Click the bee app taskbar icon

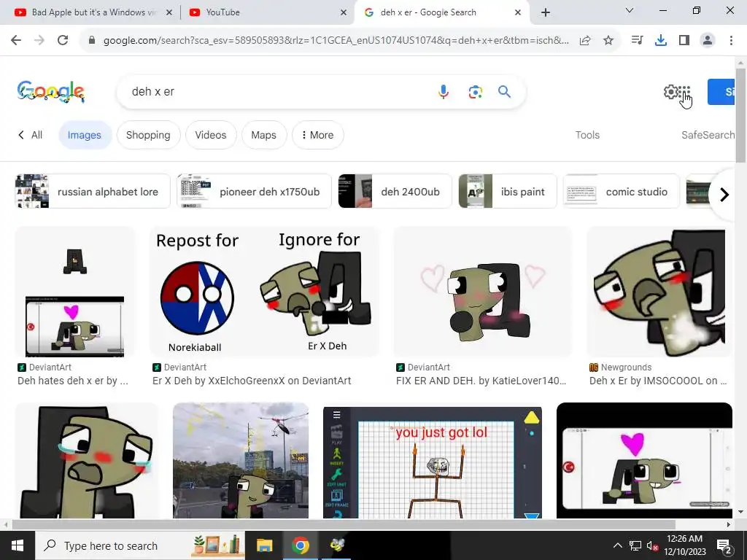[x=337, y=545]
